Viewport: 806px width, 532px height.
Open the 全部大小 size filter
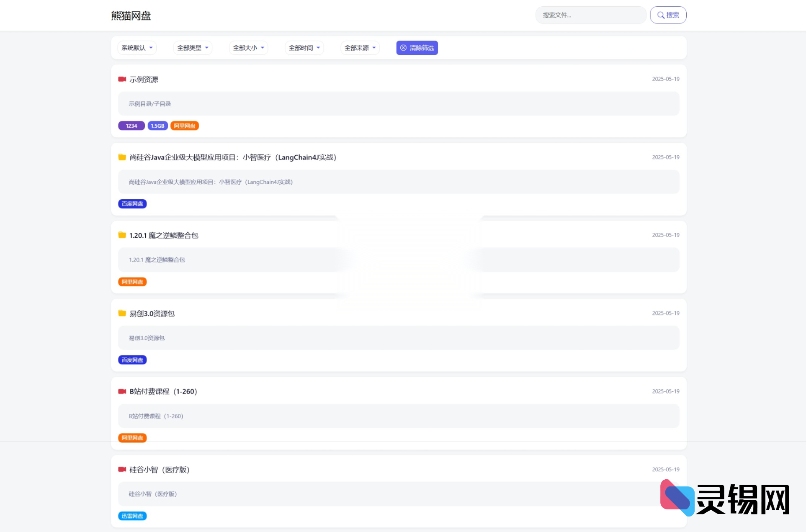(x=248, y=48)
